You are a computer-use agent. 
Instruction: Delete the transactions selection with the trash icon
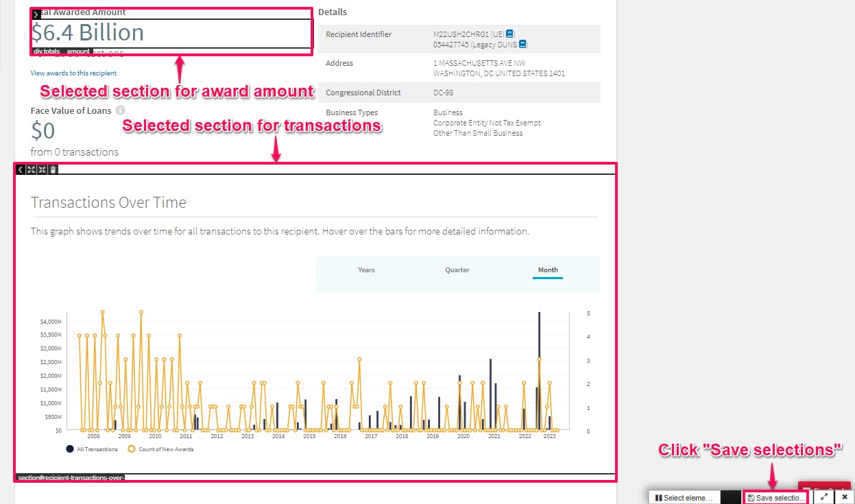(x=53, y=169)
